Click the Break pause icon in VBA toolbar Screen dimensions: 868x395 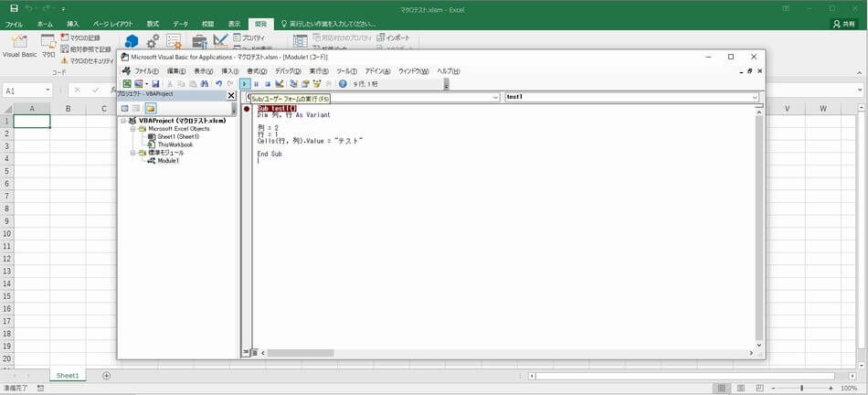[257, 84]
